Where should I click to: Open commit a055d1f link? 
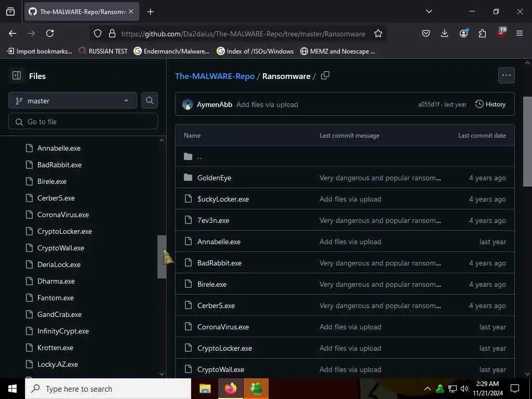429,104
